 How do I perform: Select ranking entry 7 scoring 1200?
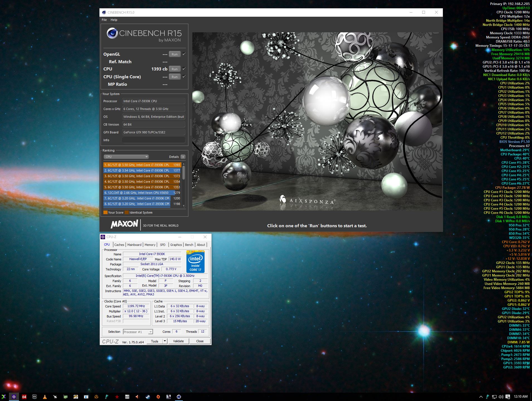pos(142,198)
